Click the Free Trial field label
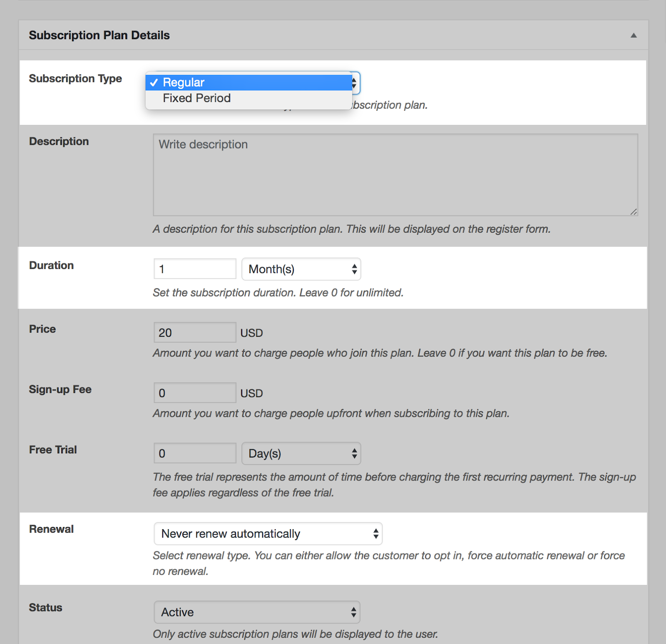 53,450
